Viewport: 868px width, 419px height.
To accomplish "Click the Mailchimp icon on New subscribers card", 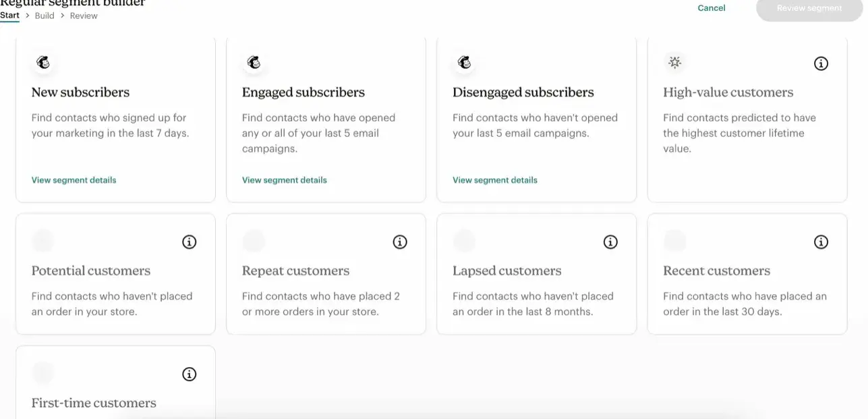I will click(43, 63).
